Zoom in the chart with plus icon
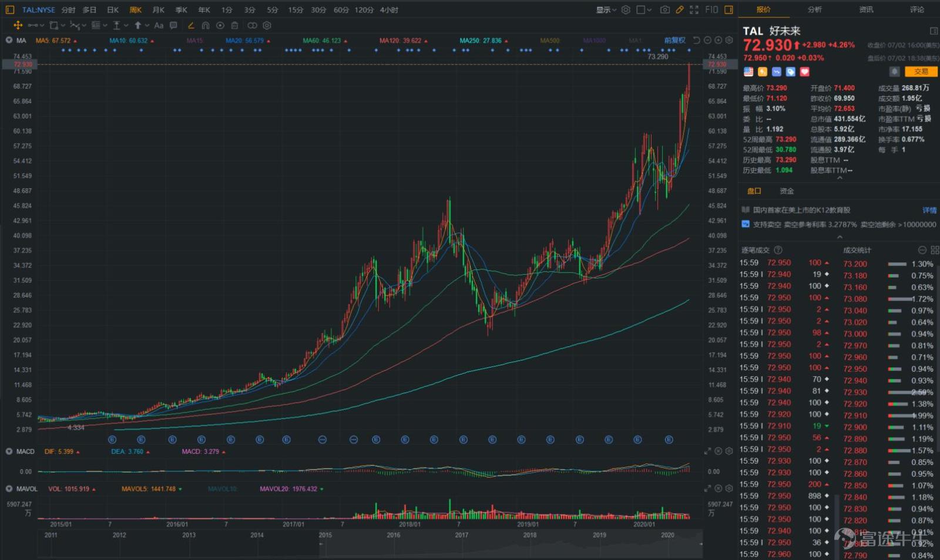The width and height of the screenshot is (940, 560). (x=718, y=41)
